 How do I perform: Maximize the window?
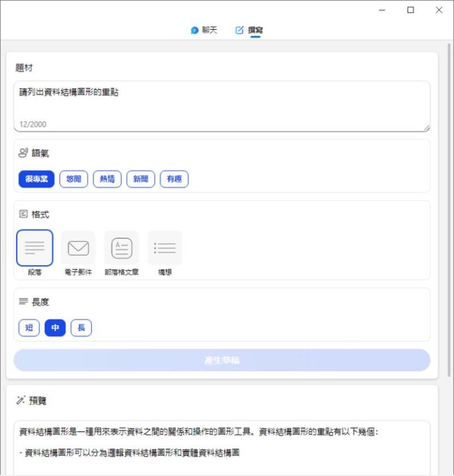410,10
